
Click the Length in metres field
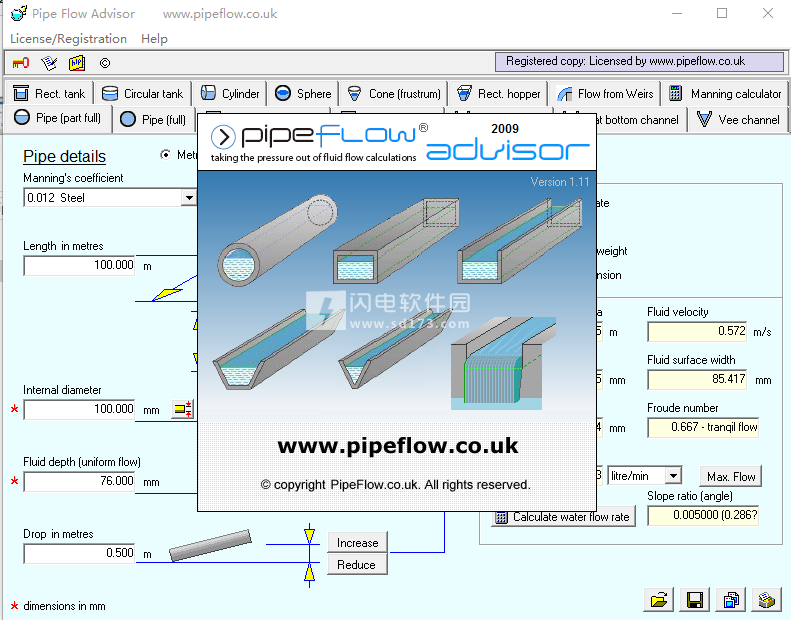[79, 265]
